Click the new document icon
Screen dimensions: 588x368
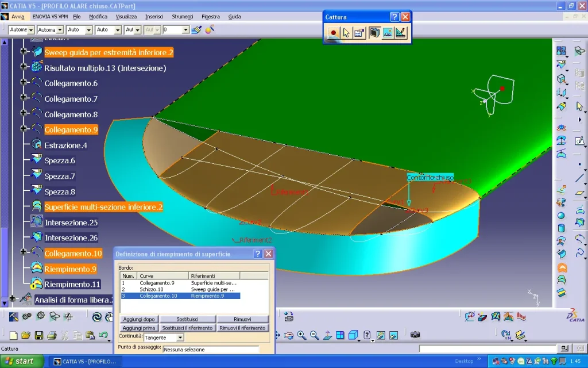pyautogui.click(x=13, y=335)
